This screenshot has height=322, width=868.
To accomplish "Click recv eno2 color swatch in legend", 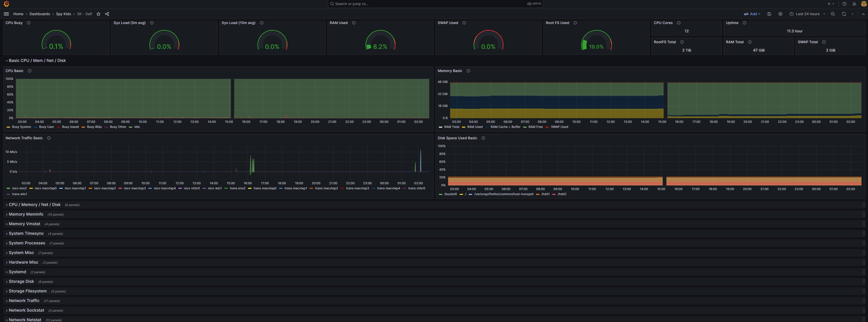I will point(8,188).
